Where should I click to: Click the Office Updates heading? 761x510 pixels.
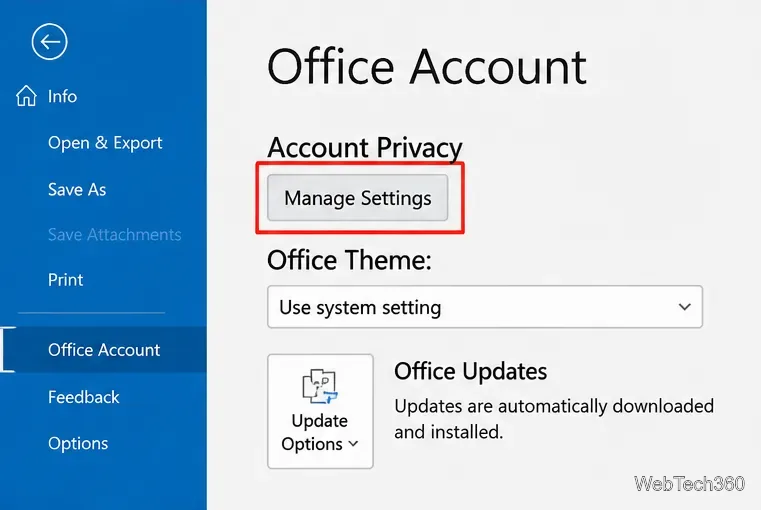pyautogui.click(x=470, y=371)
